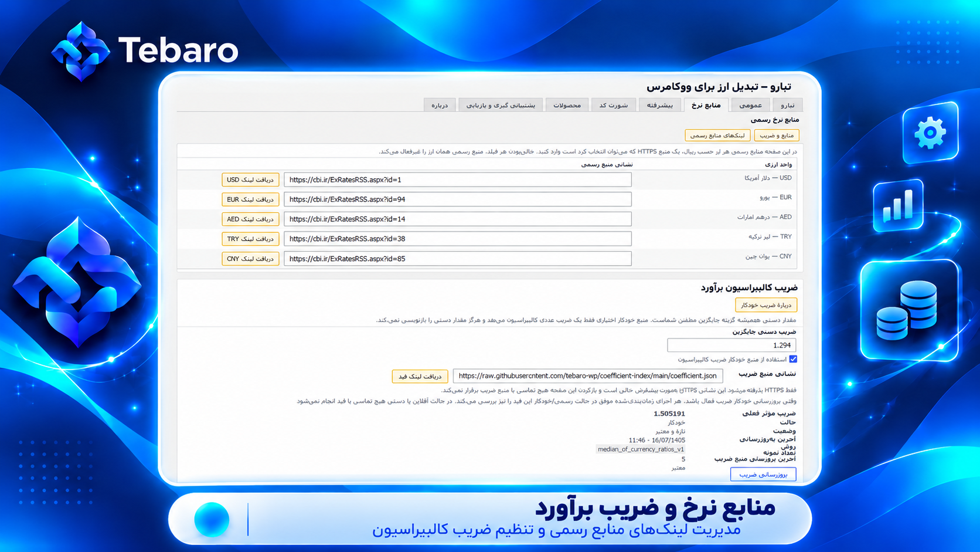Focus the CNY source URL field with id=85
980x552 pixels.
pos(458,258)
